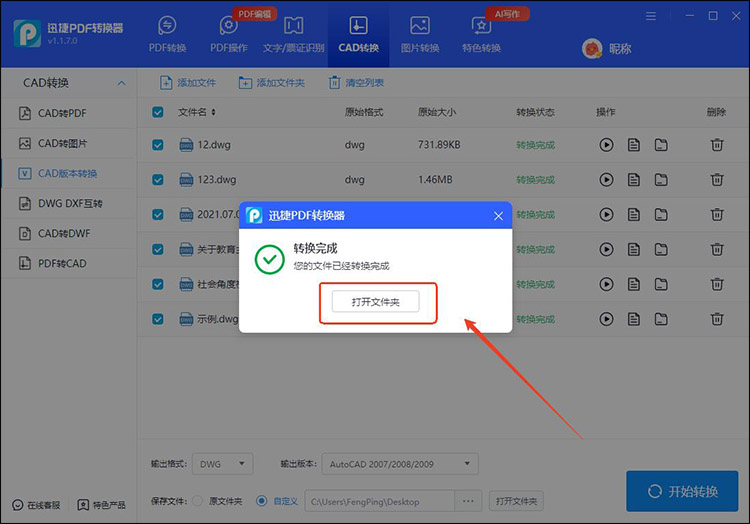The height and width of the screenshot is (524, 750).
Task: Click play icon for 关于教育 file
Action: tap(607, 250)
